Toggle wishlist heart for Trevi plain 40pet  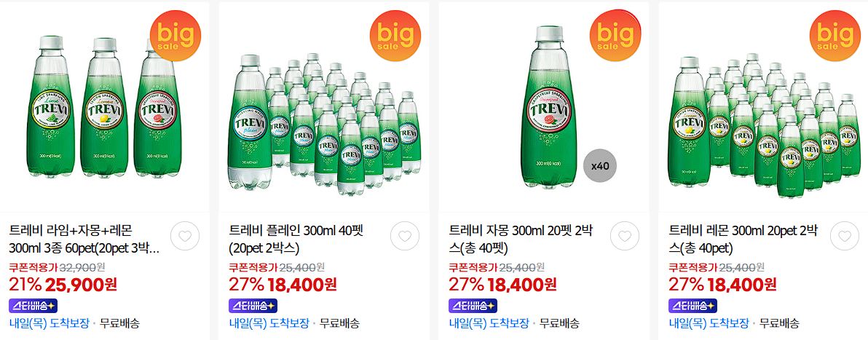pos(405,237)
